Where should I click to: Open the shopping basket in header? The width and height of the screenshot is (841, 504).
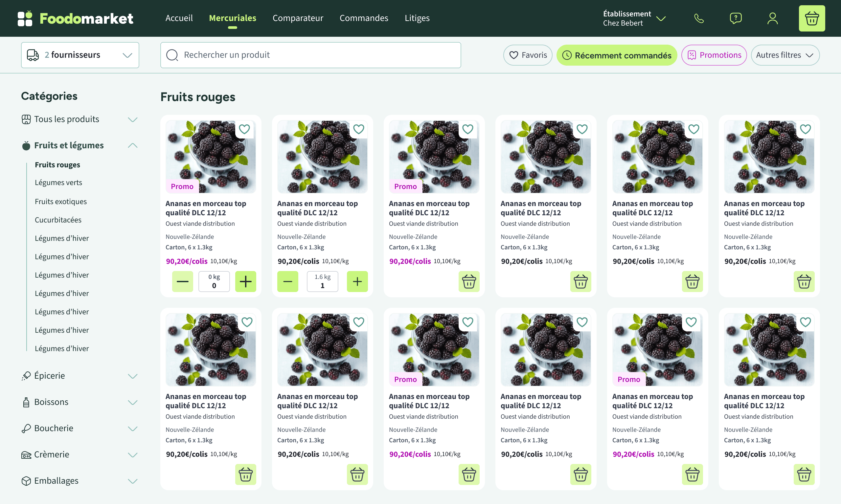click(x=811, y=18)
